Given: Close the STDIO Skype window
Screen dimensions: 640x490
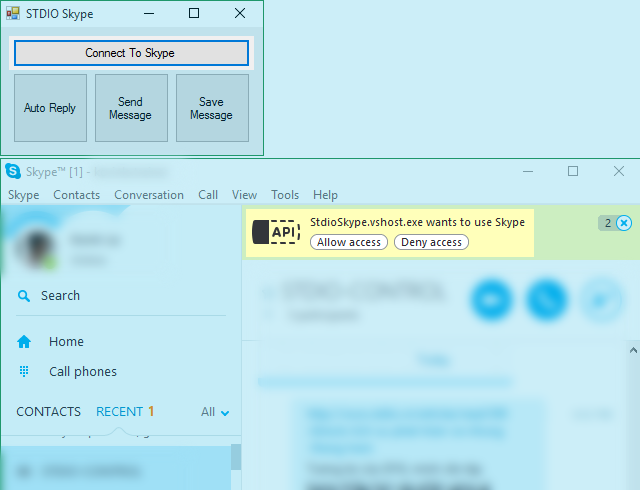Looking at the screenshot, I should [x=240, y=13].
